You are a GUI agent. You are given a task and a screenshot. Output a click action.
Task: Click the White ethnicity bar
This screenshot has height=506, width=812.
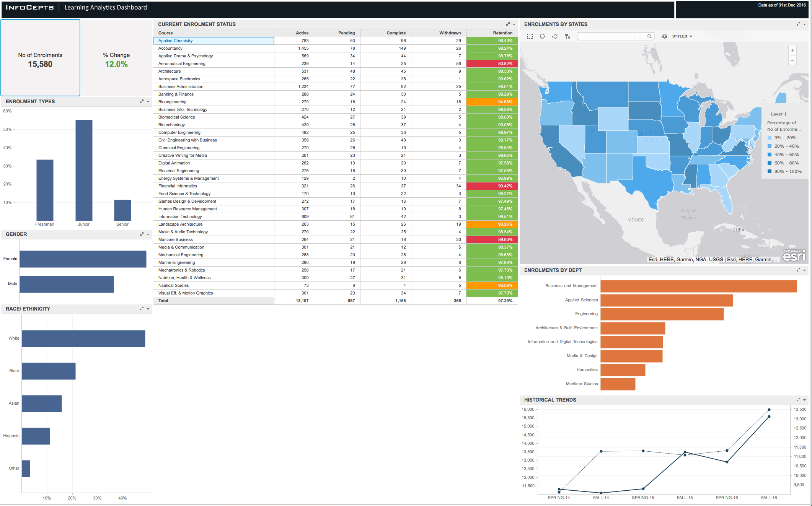click(x=83, y=338)
